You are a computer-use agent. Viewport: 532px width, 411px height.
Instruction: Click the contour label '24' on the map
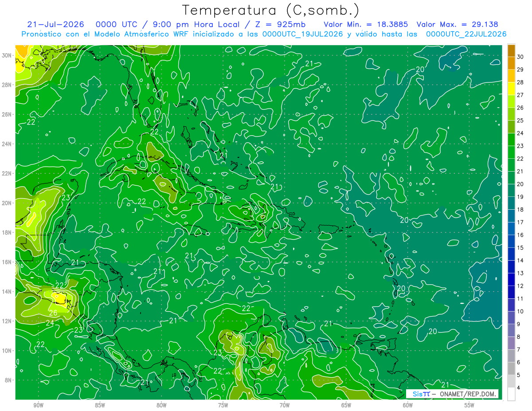pos(50,323)
